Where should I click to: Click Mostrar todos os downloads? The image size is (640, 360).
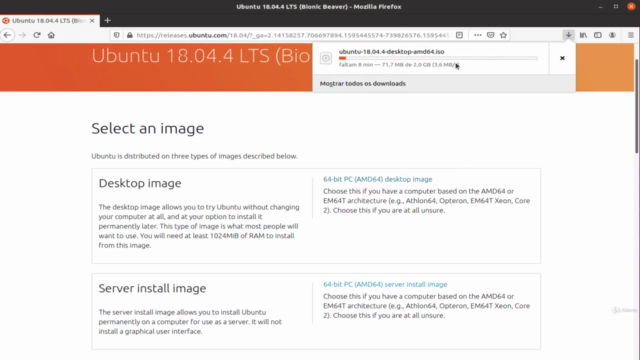click(362, 84)
